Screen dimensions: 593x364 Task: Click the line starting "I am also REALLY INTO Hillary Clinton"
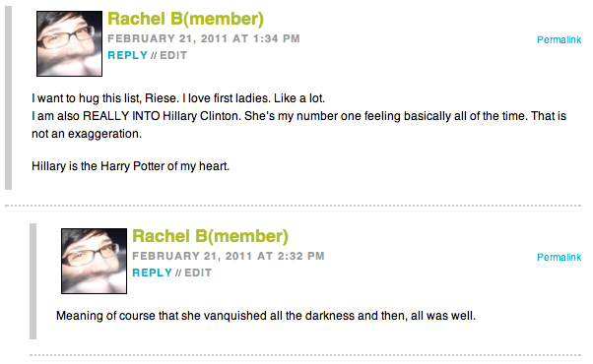(x=298, y=116)
